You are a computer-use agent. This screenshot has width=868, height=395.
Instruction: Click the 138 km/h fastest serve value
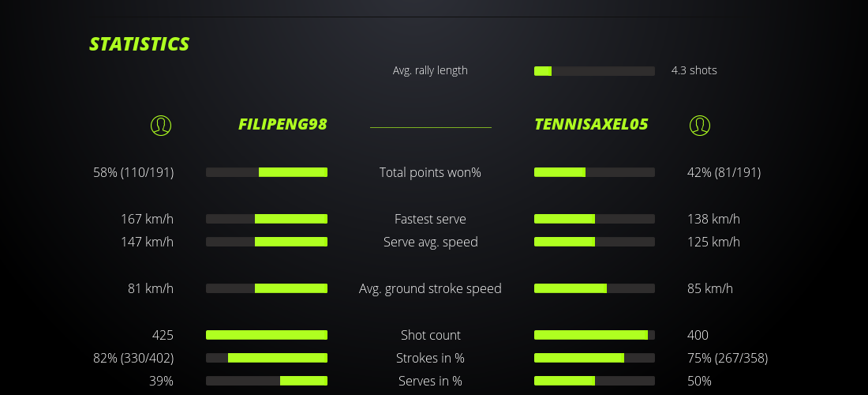pyautogui.click(x=713, y=219)
